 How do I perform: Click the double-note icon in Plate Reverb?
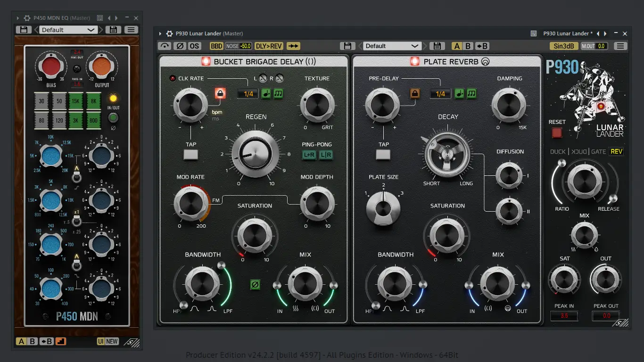471,94
